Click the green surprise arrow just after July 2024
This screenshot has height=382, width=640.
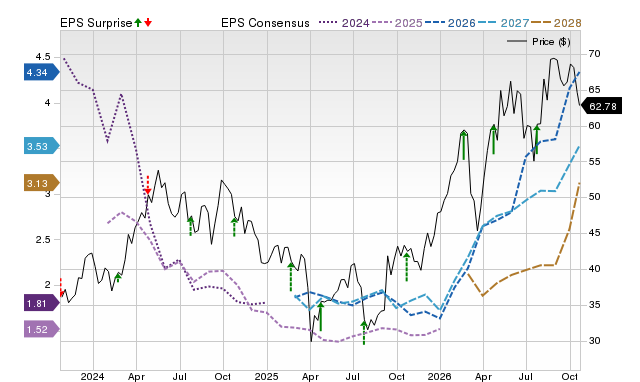pos(190,227)
